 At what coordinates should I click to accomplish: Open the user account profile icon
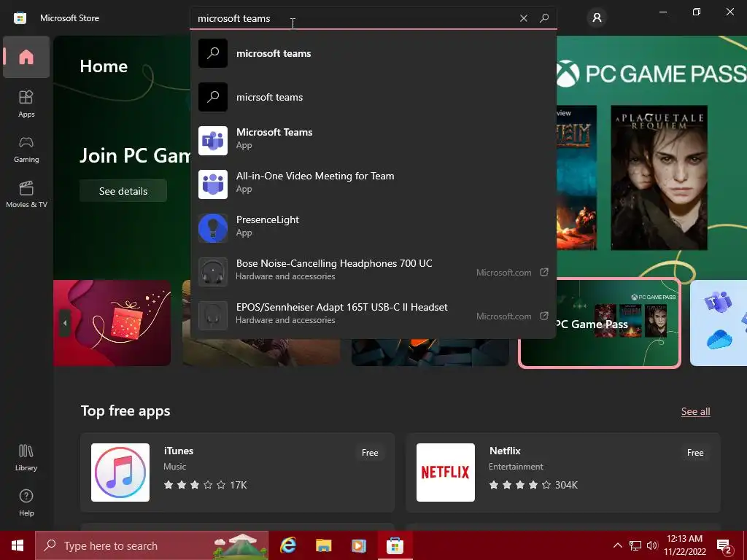(597, 18)
